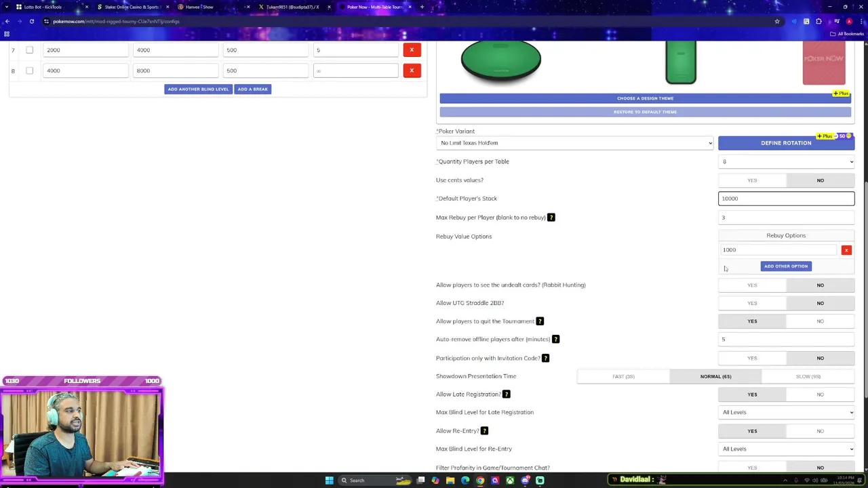Click CHOOSE A DESIGN THEME button
This screenshot has width=868, height=488.
click(x=645, y=98)
